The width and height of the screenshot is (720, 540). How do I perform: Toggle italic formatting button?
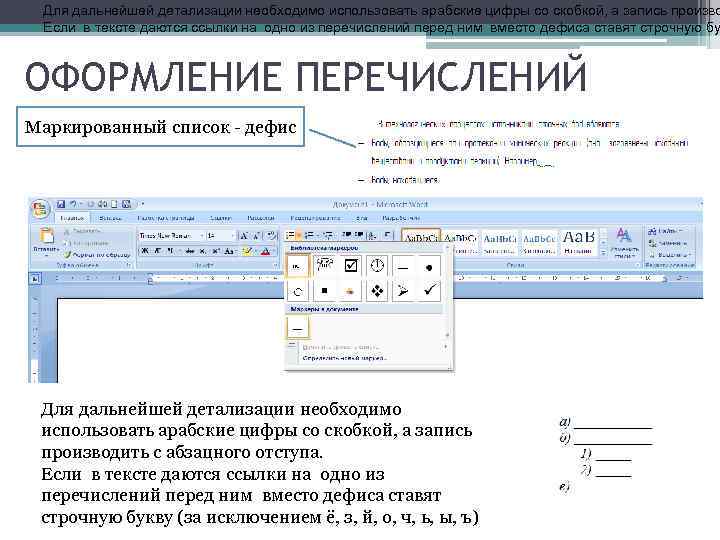(x=158, y=251)
